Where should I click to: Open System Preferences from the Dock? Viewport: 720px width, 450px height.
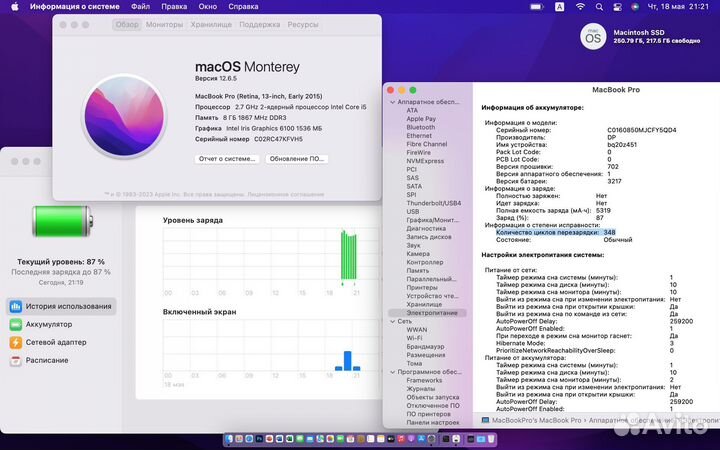tap(431, 439)
